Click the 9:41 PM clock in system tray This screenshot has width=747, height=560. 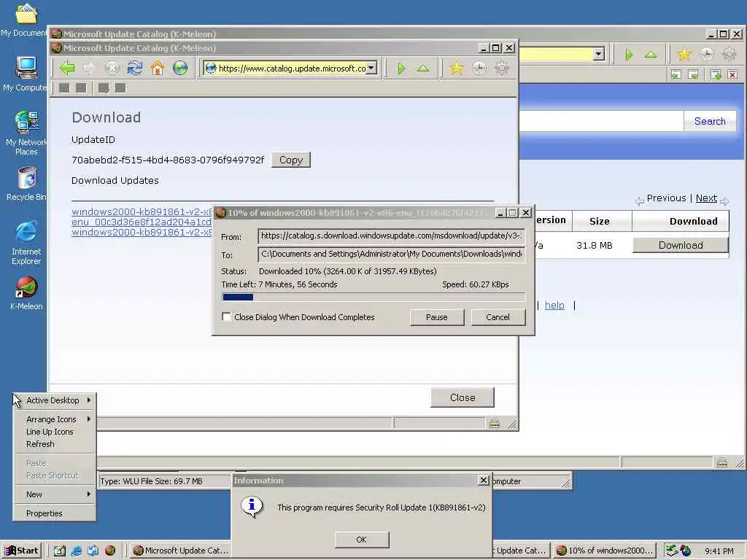[x=719, y=551]
